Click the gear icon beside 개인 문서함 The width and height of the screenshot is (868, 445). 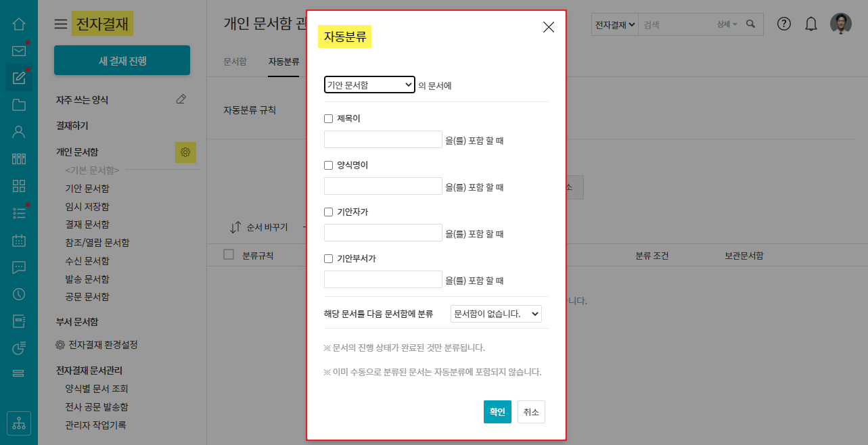tap(186, 153)
